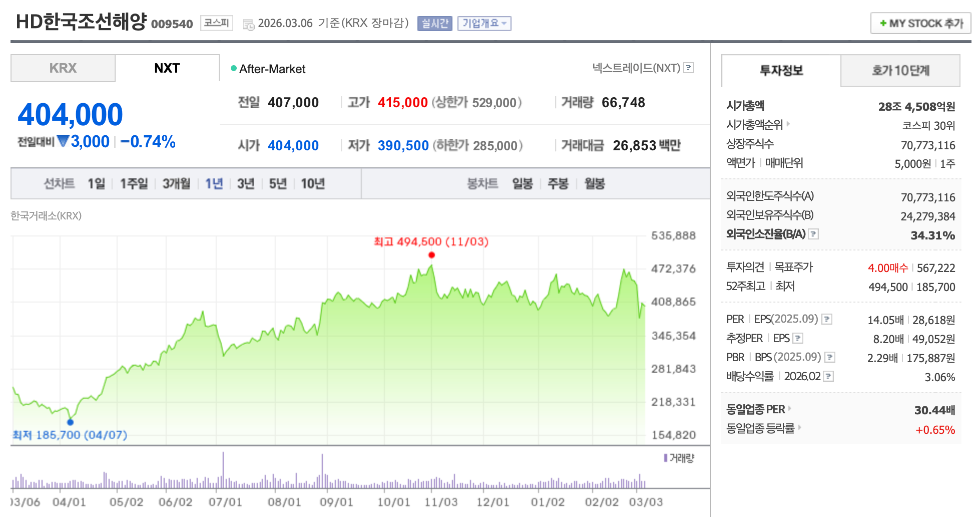Image resolution: width=980 pixels, height=517 pixels.
Task: Expand 시가총액순위 arrow link
Action: point(788,124)
